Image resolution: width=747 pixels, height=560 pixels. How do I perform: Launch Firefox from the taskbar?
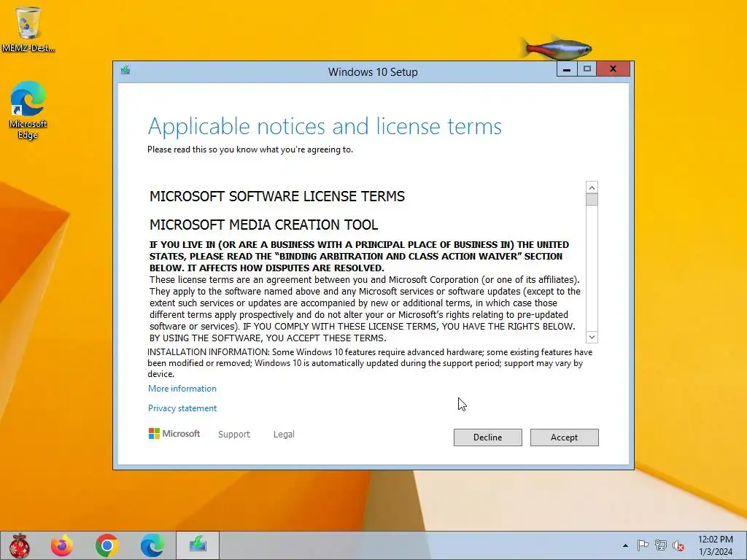62,545
